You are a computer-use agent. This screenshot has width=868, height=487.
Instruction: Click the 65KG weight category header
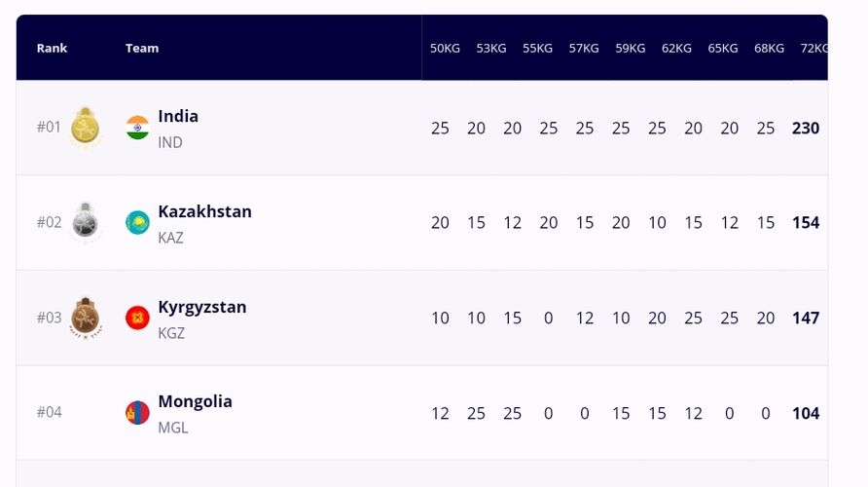[x=723, y=49]
